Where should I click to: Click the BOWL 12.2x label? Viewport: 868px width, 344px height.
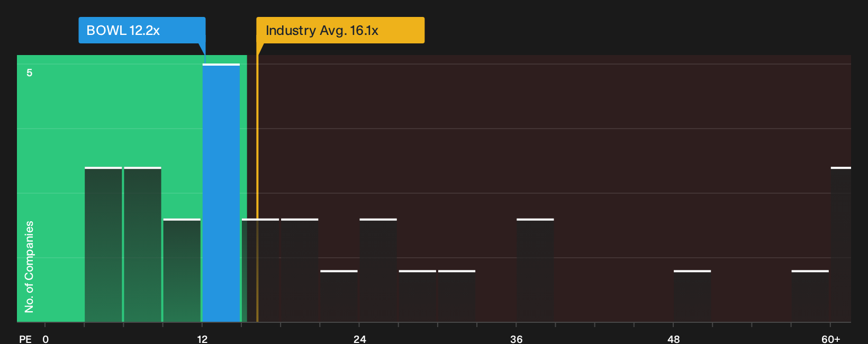[142, 30]
